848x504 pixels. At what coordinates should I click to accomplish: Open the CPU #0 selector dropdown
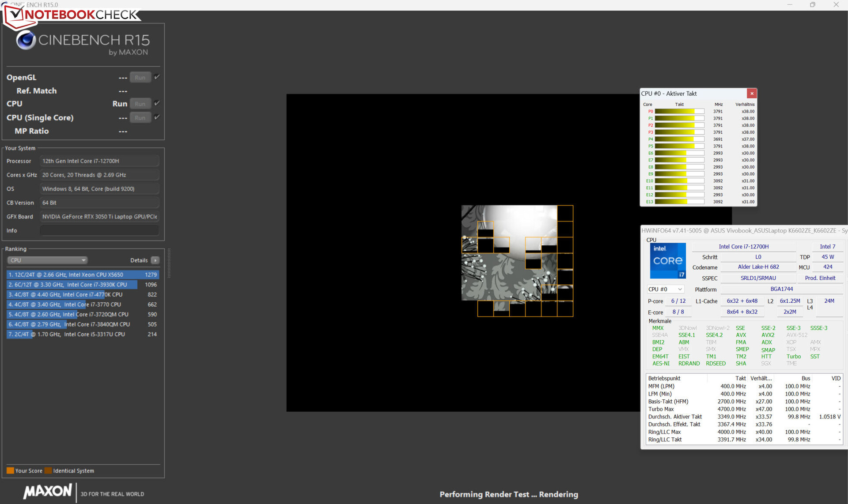(x=665, y=289)
